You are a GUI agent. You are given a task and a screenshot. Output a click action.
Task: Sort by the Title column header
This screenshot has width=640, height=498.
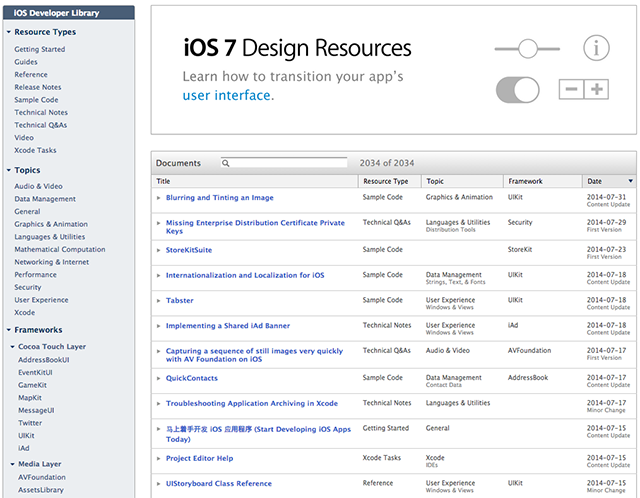click(255, 181)
